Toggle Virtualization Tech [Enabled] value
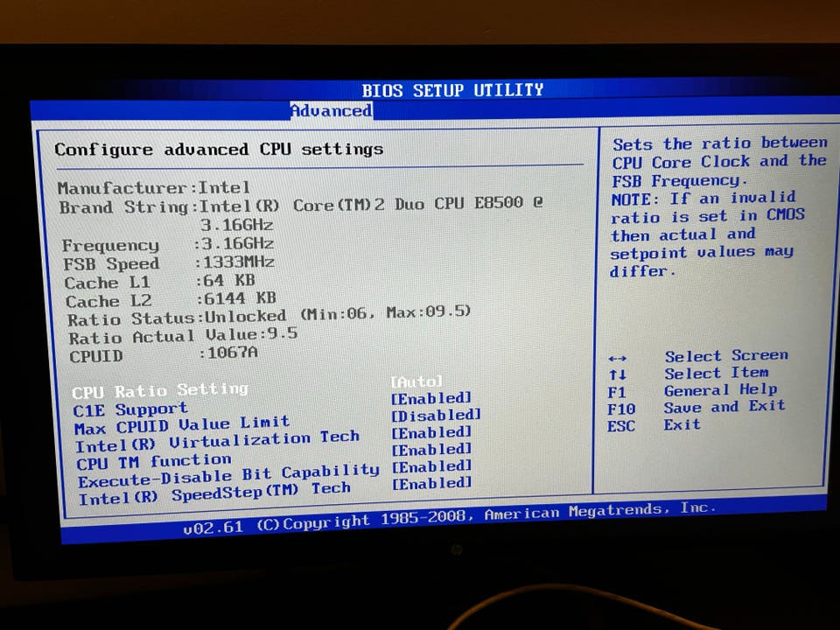Viewport: 840px width, 630px height. [x=431, y=431]
